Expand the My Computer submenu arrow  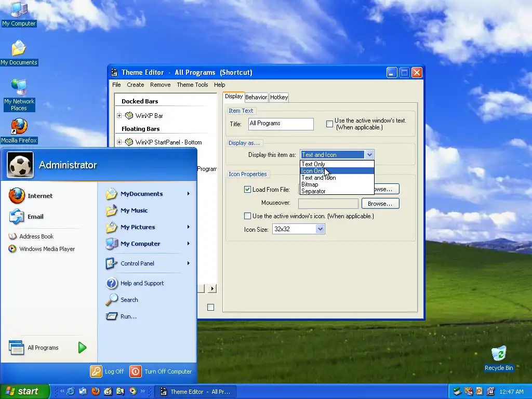click(188, 244)
